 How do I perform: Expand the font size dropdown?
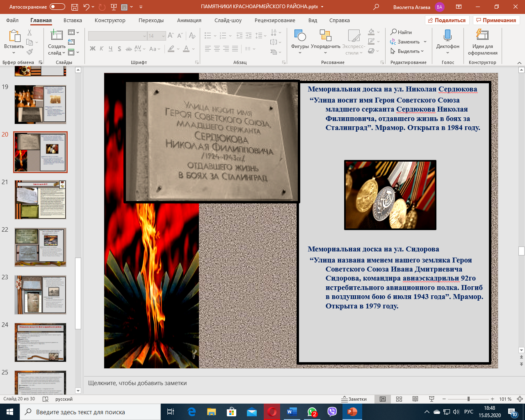(x=163, y=36)
